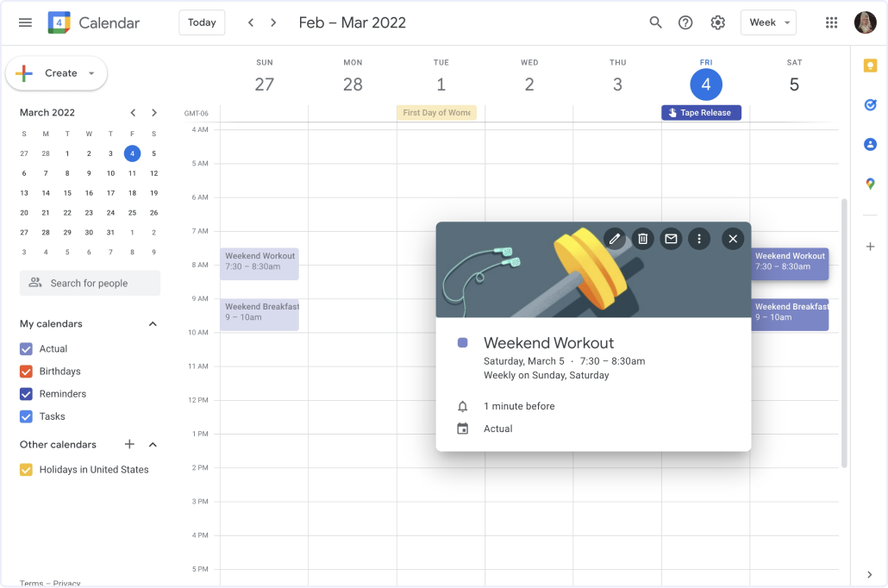Select March 31 in mini calendar
Image resolution: width=888 pixels, height=588 pixels.
click(x=110, y=233)
